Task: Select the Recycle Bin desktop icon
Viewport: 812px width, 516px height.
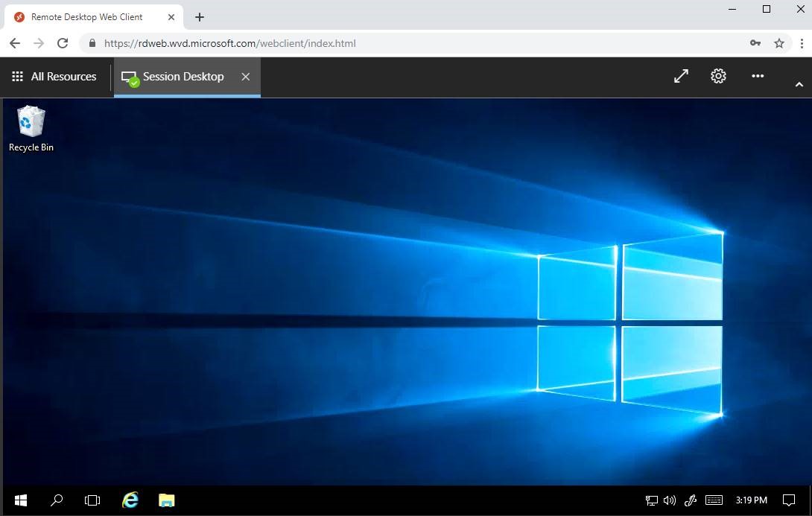Action: (31, 129)
